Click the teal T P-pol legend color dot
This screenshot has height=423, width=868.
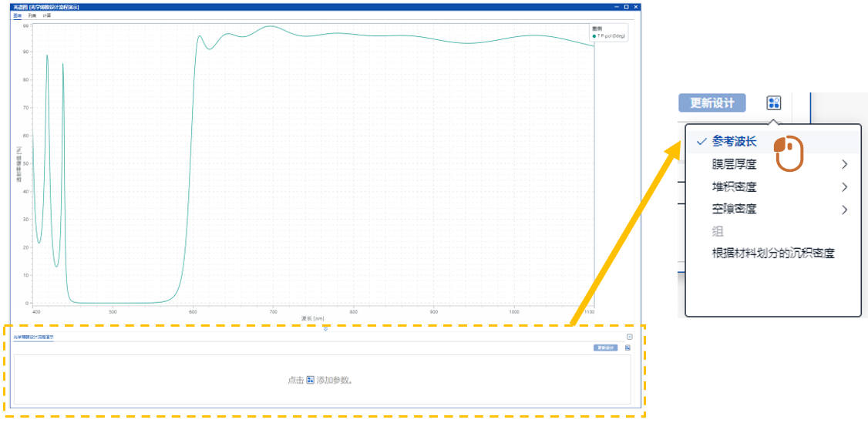coord(594,36)
